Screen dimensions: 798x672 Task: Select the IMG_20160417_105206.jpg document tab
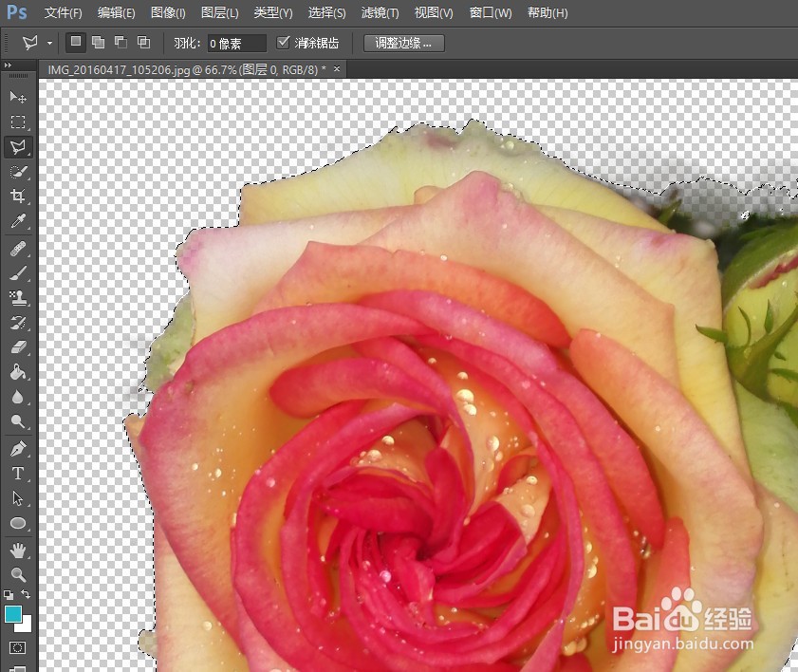(187, 69)
